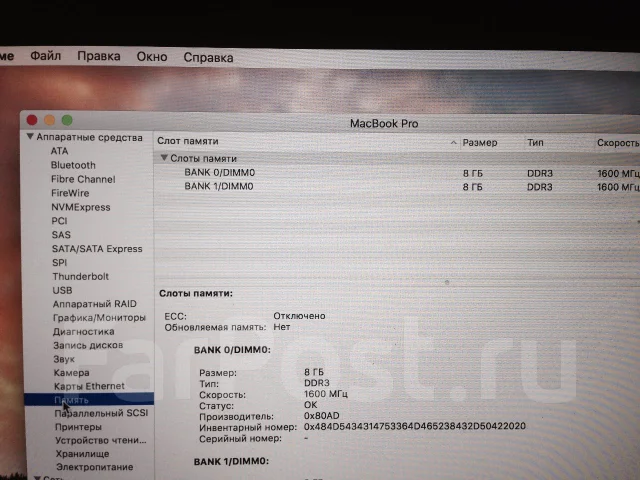Select Электропитание in the sidebar

point(94,467)
